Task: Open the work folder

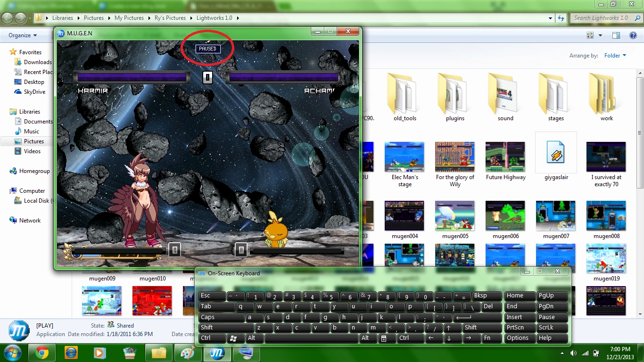Action: pos(606,97)
